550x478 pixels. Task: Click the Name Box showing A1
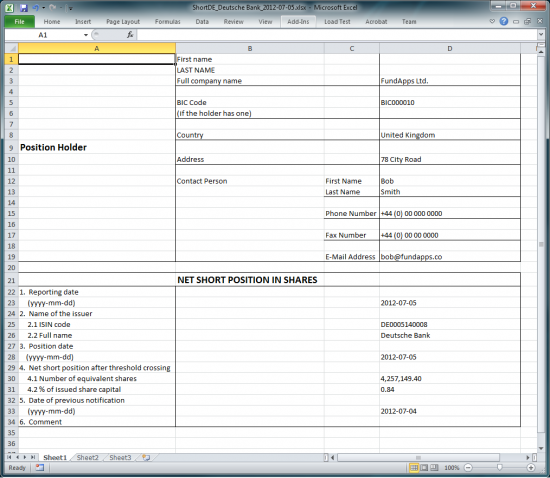pos(43,35)
